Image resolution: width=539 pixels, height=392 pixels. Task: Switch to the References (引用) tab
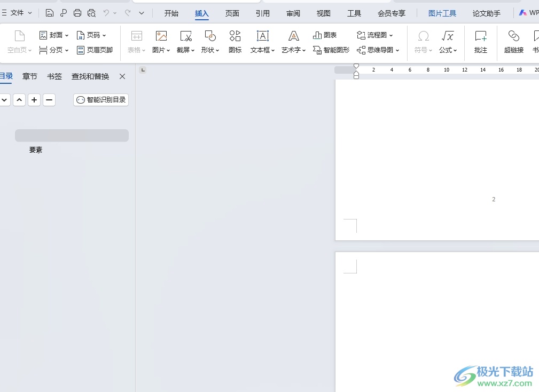(263, 13)
